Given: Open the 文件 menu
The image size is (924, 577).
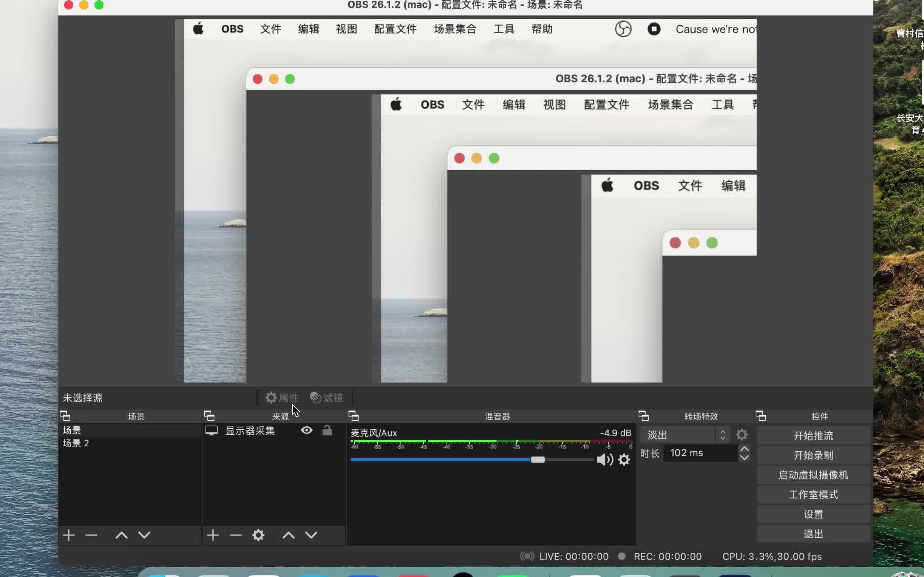Looking at the screenshot, I should click(x=270, y=29).
